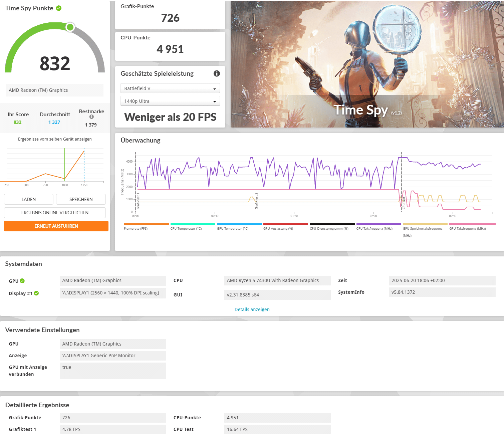Expand system info via Details anzeigen
This screenshot has height=436, width=504.
(252, 309)
